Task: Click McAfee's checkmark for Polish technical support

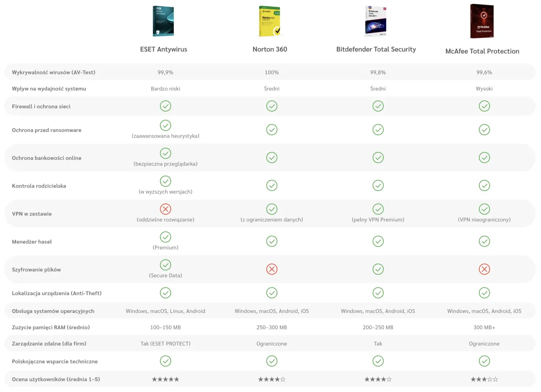Action: click(484, 361)
